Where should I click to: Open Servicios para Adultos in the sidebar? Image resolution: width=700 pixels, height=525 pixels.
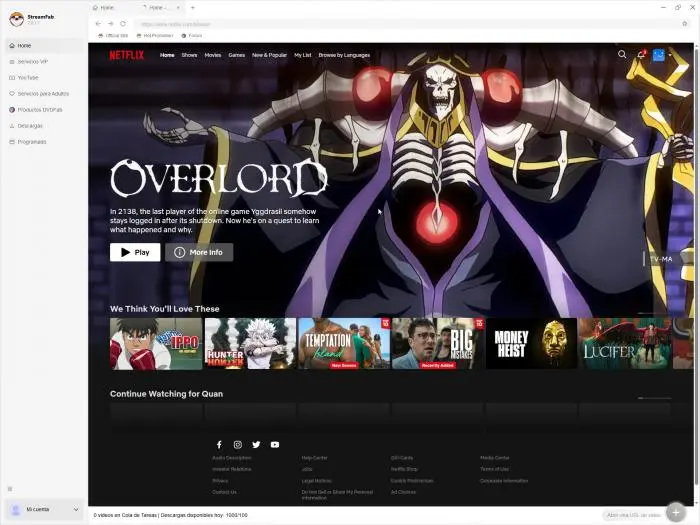[x=45, y=94]
